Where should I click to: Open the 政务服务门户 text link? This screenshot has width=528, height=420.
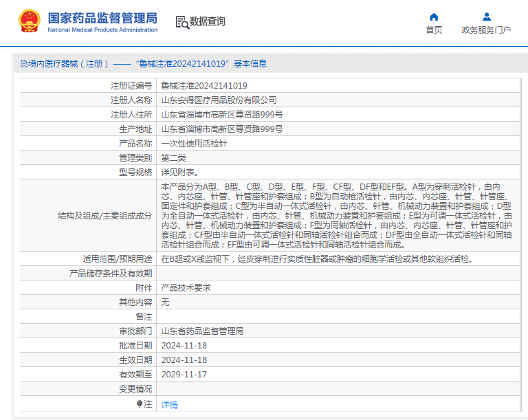[486, 30]
